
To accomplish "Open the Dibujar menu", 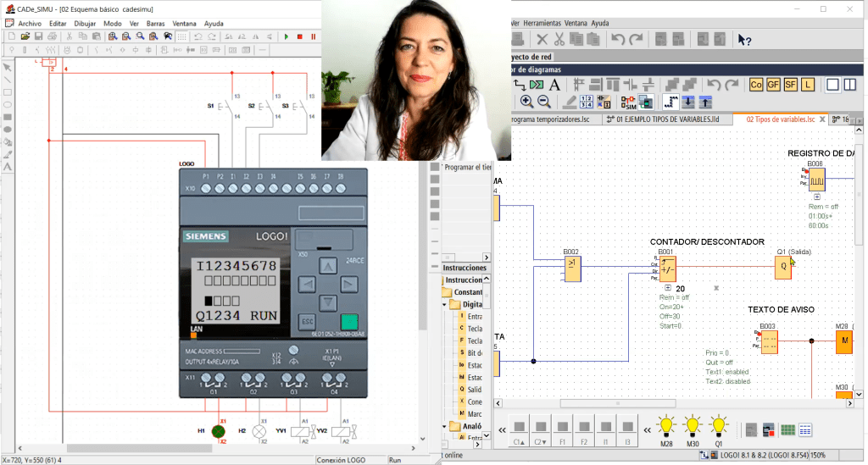I will [85, 23].
